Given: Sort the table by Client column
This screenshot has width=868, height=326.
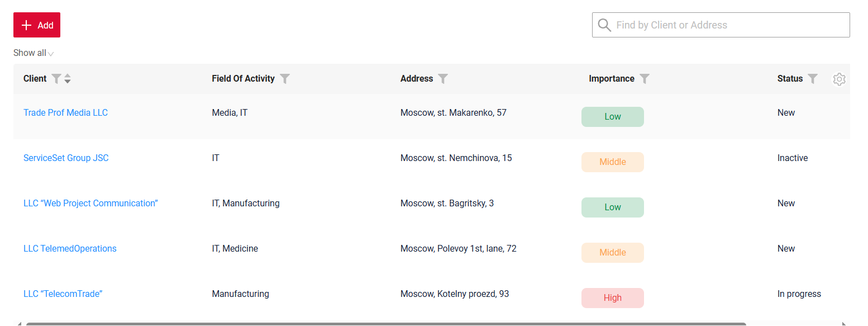Looking at the screenshot, I should 68,79.
